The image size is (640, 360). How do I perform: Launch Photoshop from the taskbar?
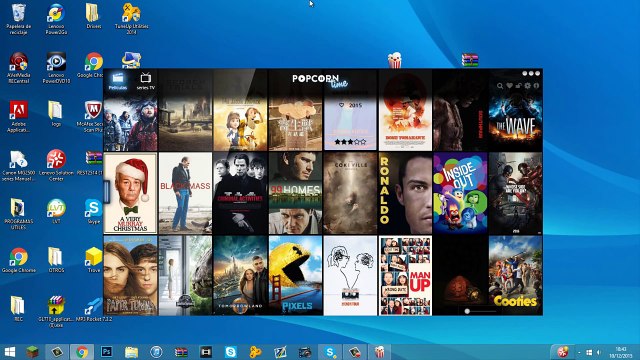pos(107,352)
